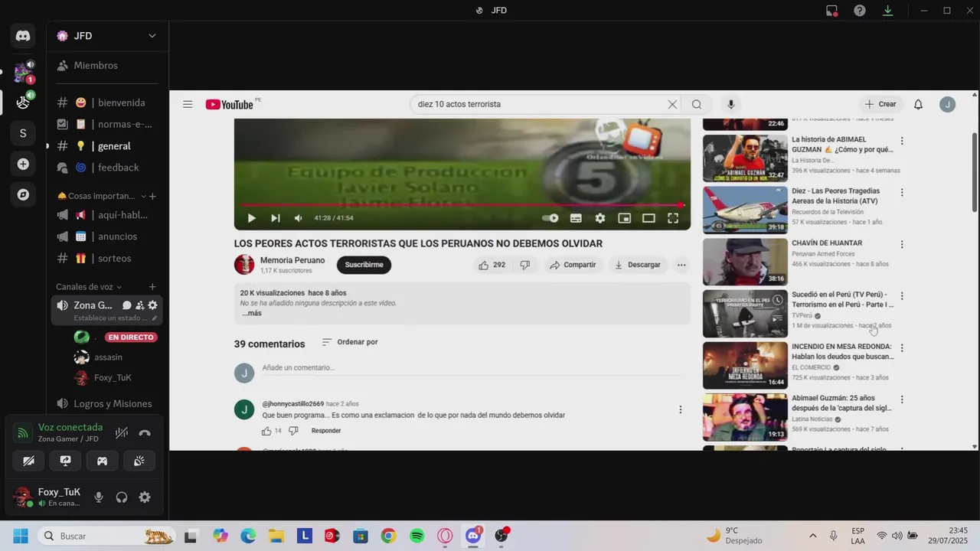Run YouTube search with the magnifier button
The width and height of the screenshot is (980, 551).
(x=697, y=104)
